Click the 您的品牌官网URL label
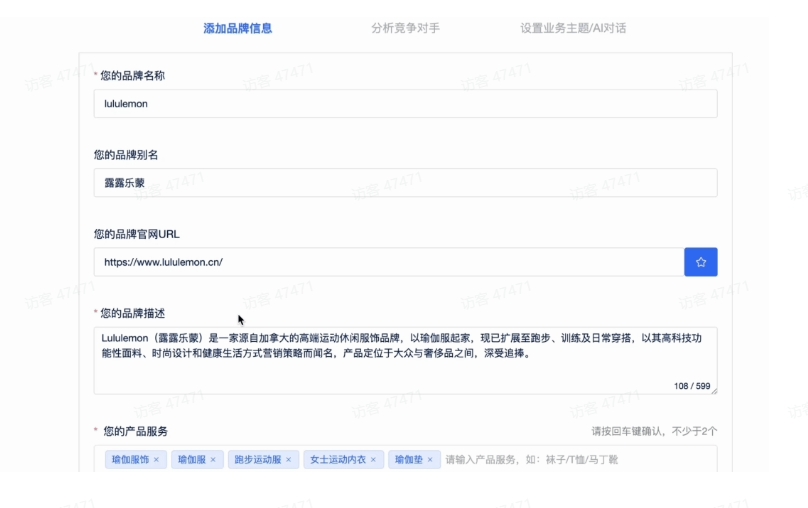The height and width of the screenshot is (508, 808). tap(137, 234)
